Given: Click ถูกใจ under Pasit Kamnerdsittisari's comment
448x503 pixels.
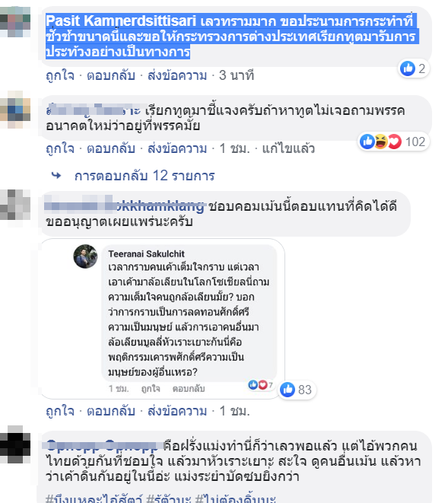Looking at the screenshot, I should point(60,75).
